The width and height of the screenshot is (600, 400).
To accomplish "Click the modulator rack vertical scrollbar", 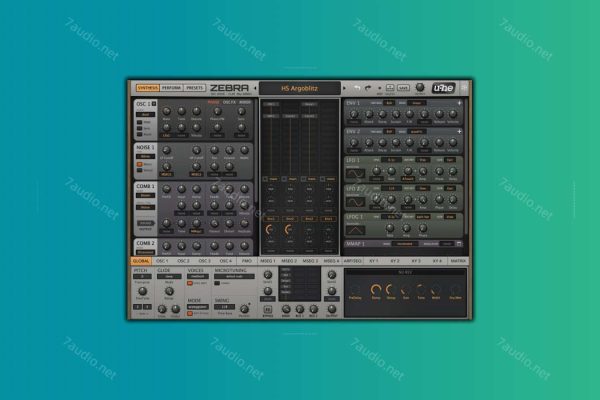I will (466, 167).
